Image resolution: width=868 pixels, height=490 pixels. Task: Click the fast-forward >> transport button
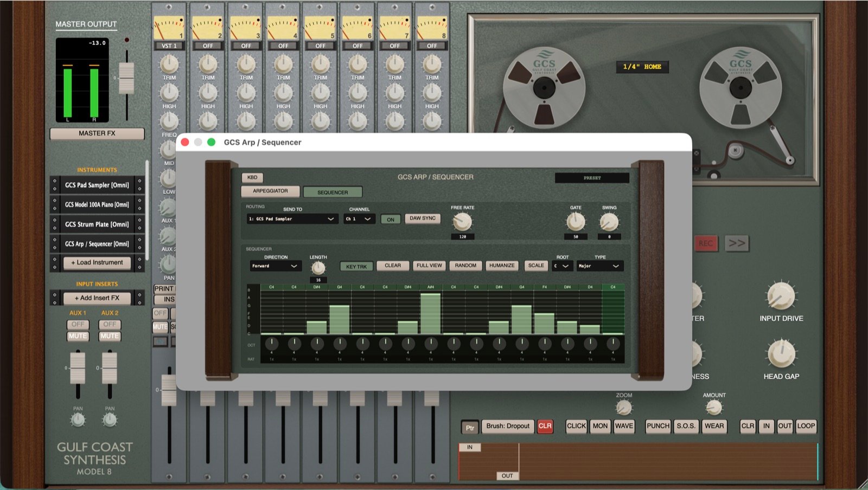pos(737,243)
